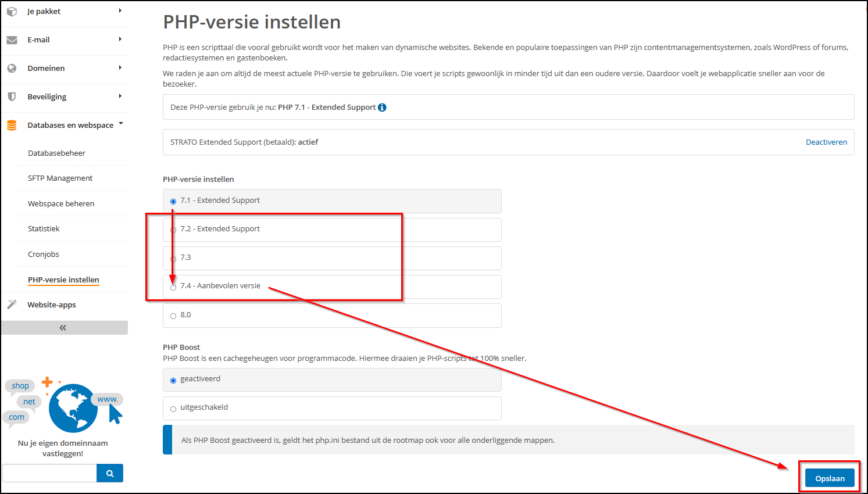
Task: Click the Domeinen globe icon
Action: tap(12, 68)
